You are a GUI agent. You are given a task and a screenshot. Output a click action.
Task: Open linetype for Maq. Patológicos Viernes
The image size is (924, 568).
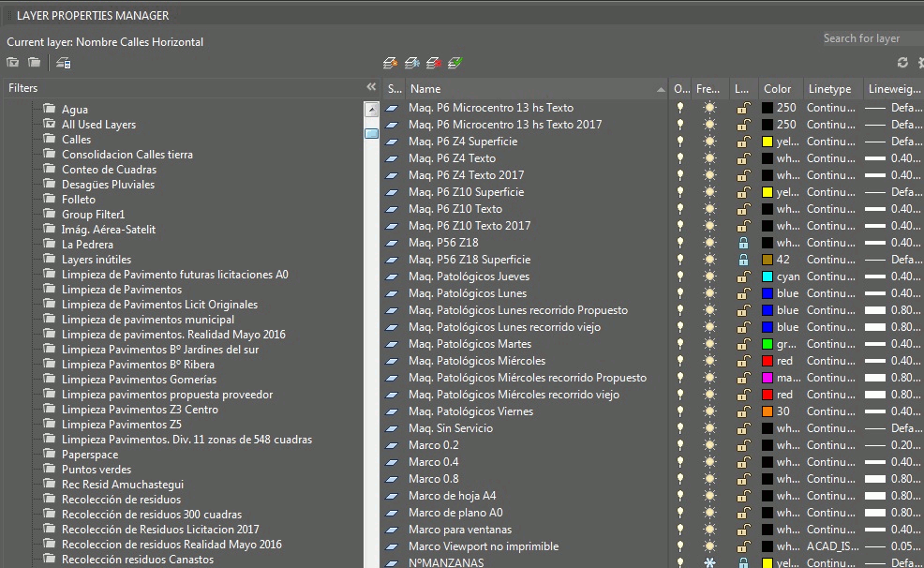tap(831, 411)
